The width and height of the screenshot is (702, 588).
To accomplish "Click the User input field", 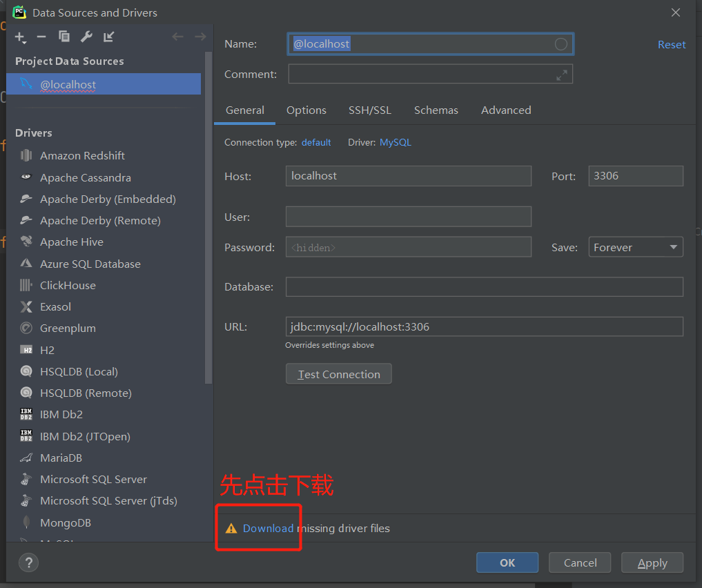I will tap(409, 217).
